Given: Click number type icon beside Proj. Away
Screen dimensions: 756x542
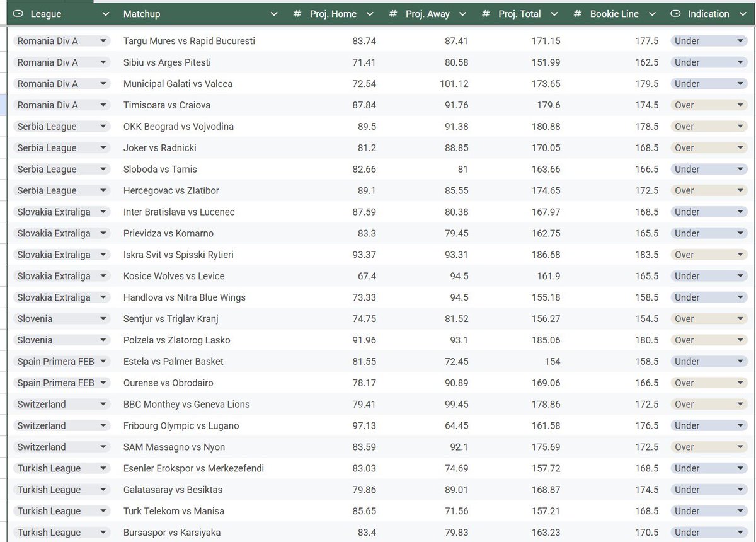Looking at the screenshot, I should [x=393, y=14].
